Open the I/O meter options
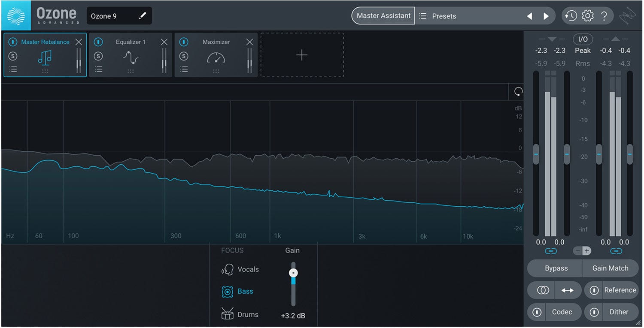Image resolution: width=644 pixels, height=328 pixels. click(583, 39)
